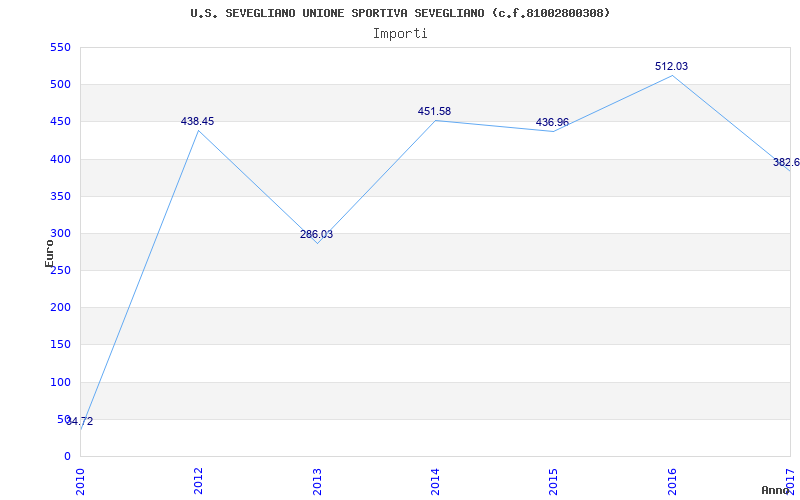This screenshot has width=800, height=500.
Task: Click the 500 y-axis value
Action: [x=60, y=85]
